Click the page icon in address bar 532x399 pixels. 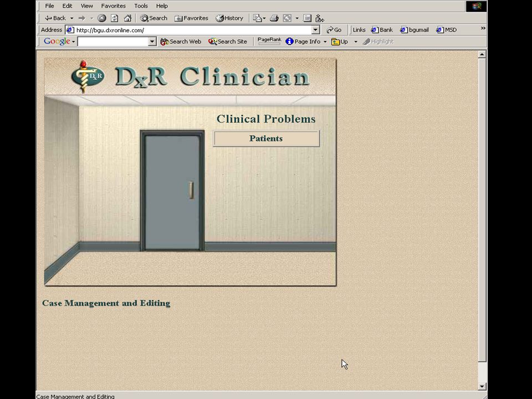pyautogui.click(x=70, y=30)
